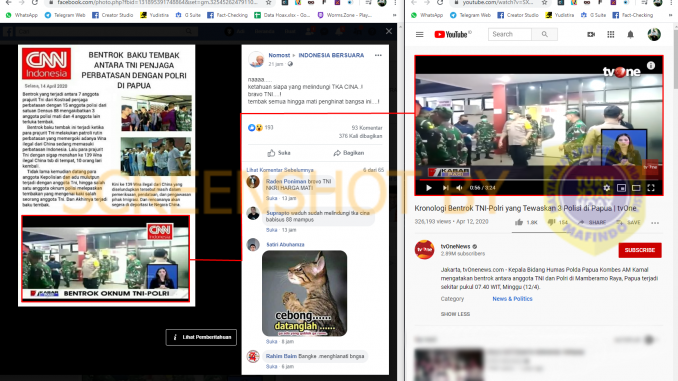Image resolution: width=678 pixels, height=381 pixels.
Task: Reload the YouTube browser page
Action: [x=440, y=3]
